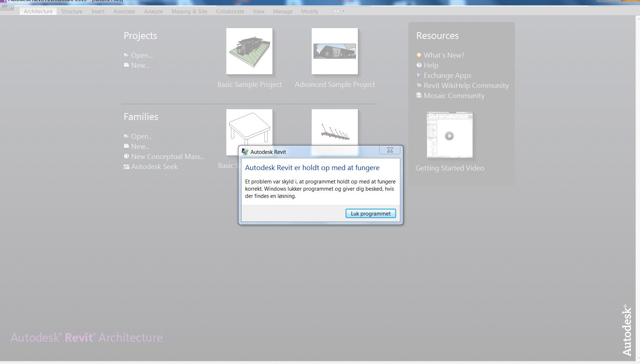The image size is (640, 364).
Task: Select the View ribbon tab
Action: click(258, 12)
